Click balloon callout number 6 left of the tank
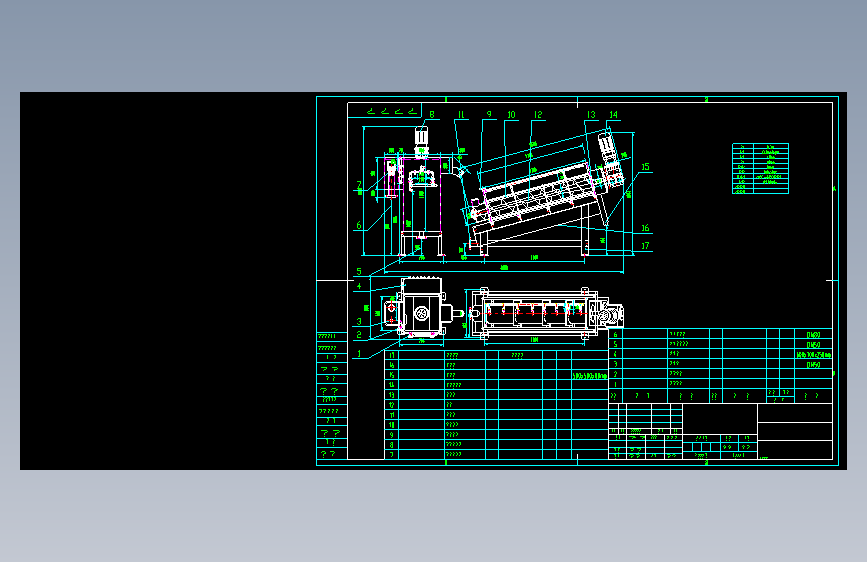The height and width of the screenshot is (562, 867). coord(359,225)
